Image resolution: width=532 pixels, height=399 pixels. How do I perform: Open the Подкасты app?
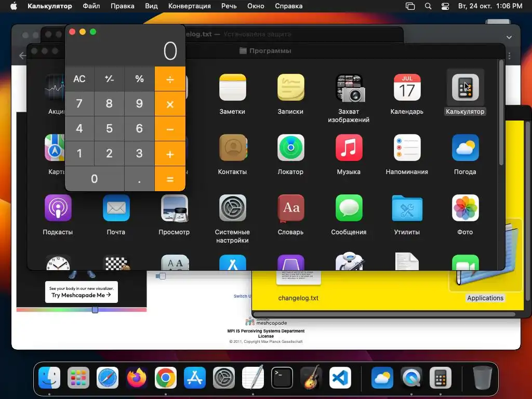click(x=58, y=208)
